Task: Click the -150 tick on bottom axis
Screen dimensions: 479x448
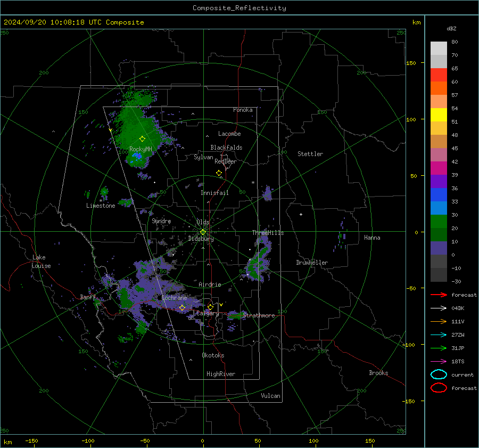Action: click(x=31, y=441)
